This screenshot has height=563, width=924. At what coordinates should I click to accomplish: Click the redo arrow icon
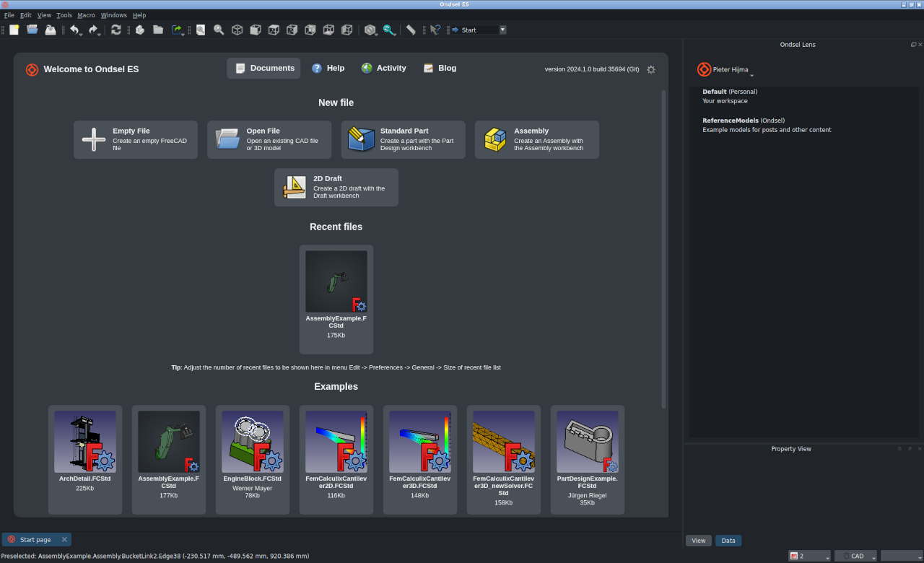point(92,30)
